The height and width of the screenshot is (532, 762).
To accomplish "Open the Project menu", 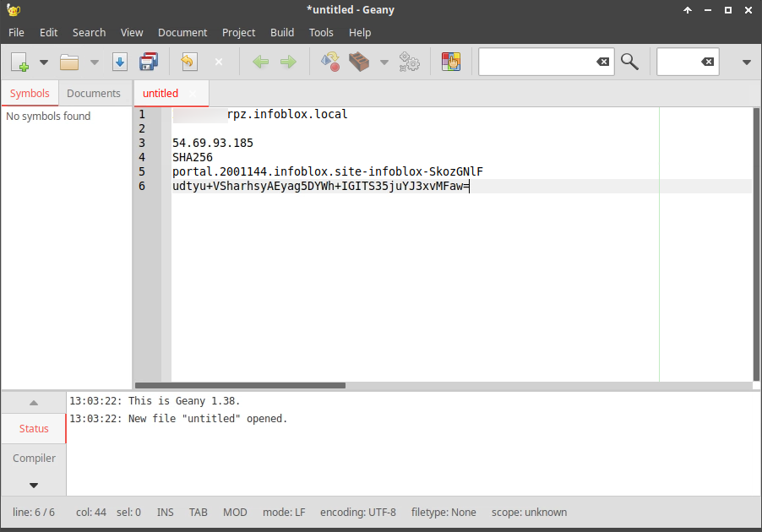I will click(238, 33).
